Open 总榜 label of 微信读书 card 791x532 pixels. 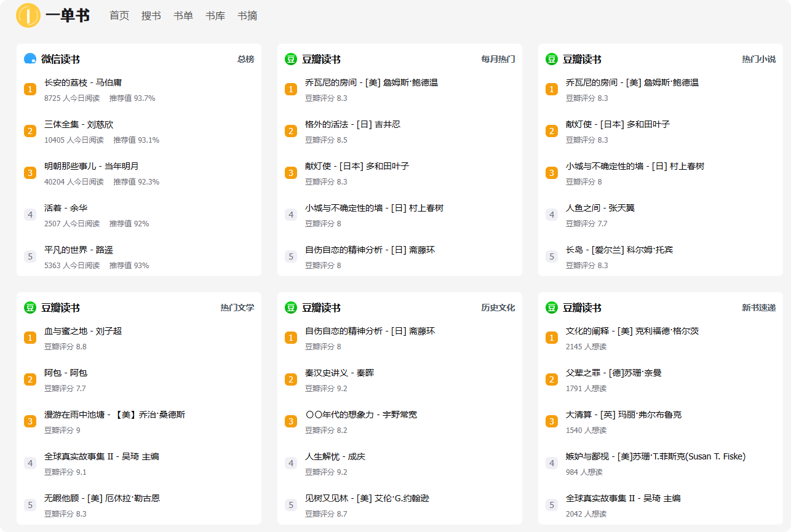click(246, 59)
